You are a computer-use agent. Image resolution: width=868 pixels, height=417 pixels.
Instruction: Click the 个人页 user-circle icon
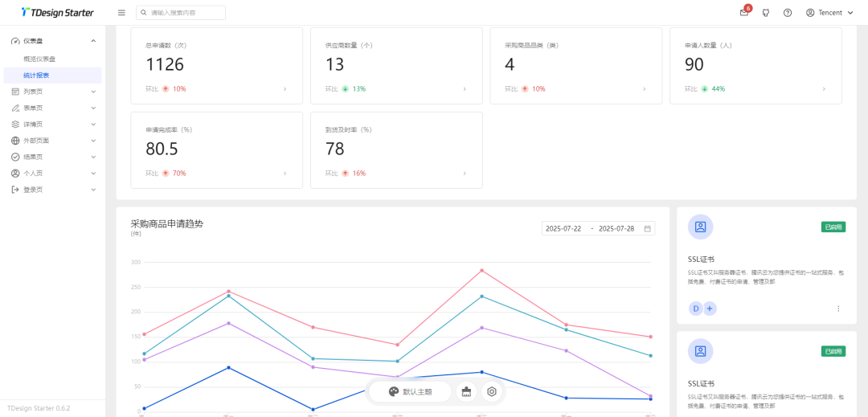(15, 173)
